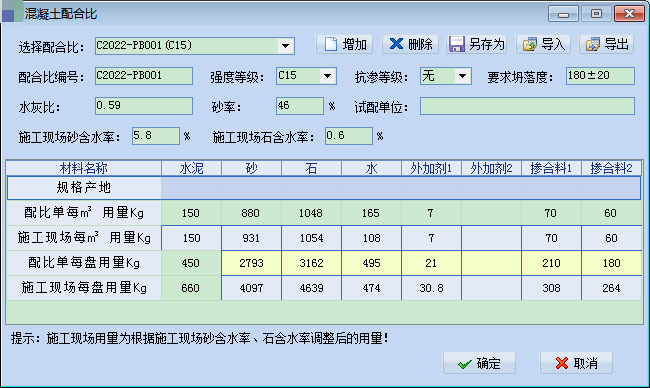
Task: Select cell 30.8 in 施工现场每盘 row
Action: pyautogui.click(x=431, y=288)
